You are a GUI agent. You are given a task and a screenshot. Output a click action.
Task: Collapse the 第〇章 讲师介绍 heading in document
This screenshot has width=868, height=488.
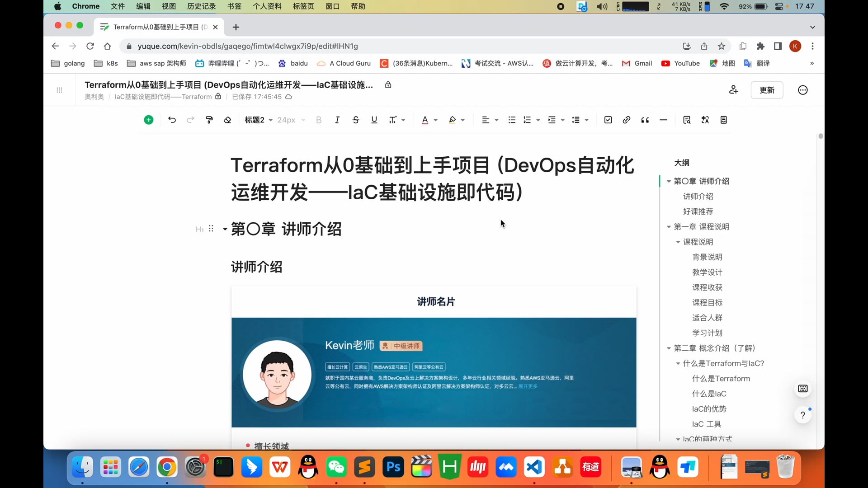[225, 229]
